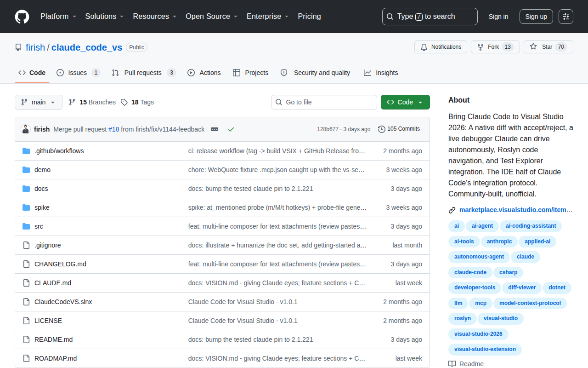
Task: Open the marketplace.visualstudio.com link
Action: (x=516, y=210)
